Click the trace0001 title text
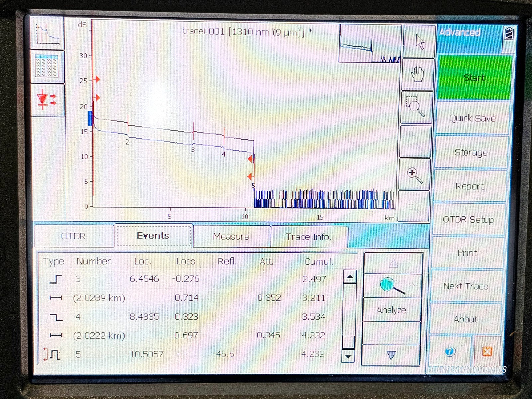532x399 pixels. (248, 32)
